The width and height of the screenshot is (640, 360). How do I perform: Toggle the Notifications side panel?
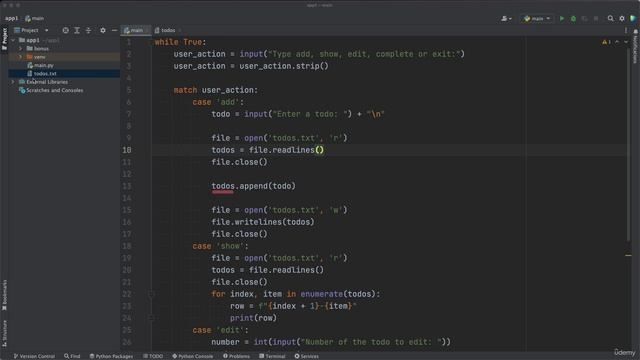pos(636,46)
